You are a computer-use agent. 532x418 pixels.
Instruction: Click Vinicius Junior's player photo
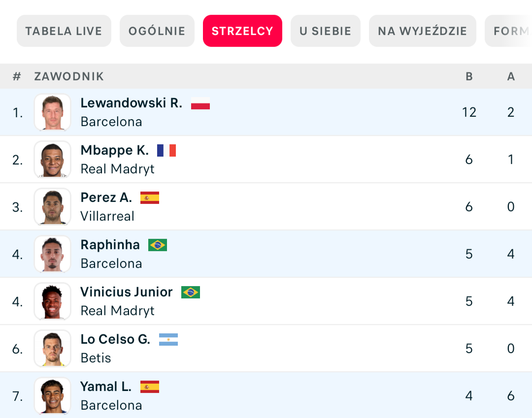point(52,301)
